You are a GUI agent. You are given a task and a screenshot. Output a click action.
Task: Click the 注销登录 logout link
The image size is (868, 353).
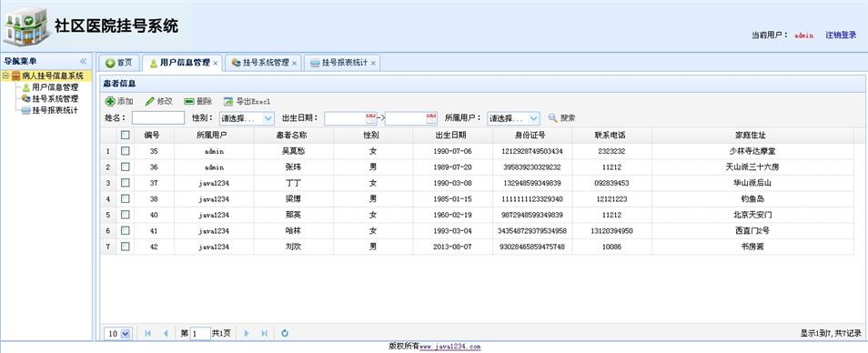(841, 35)
